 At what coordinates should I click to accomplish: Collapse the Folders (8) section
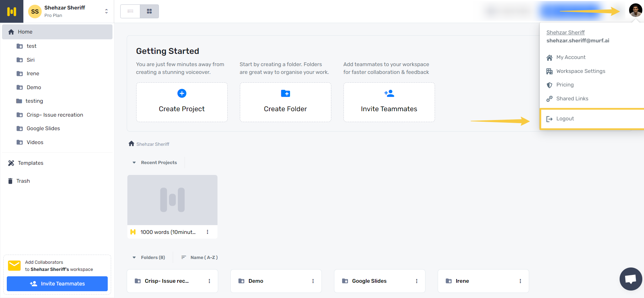pos(134,258)
